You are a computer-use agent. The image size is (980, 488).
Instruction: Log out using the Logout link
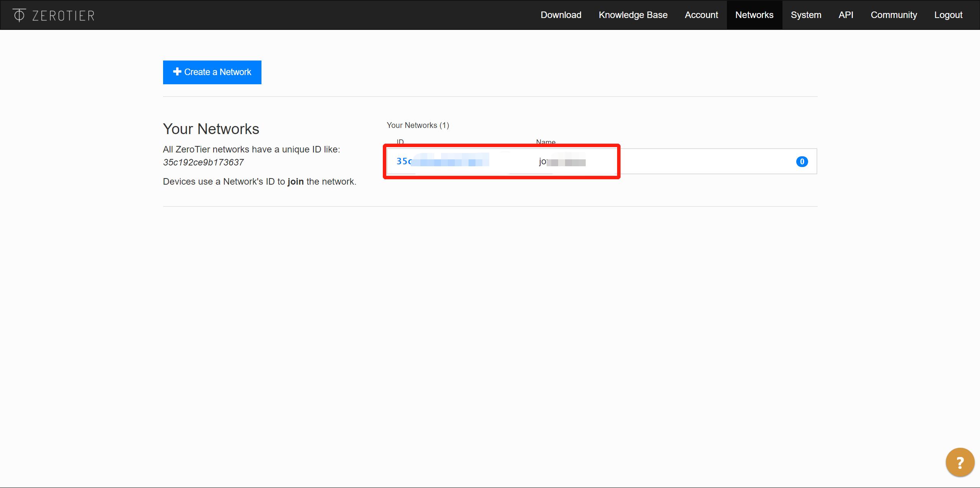948,15
